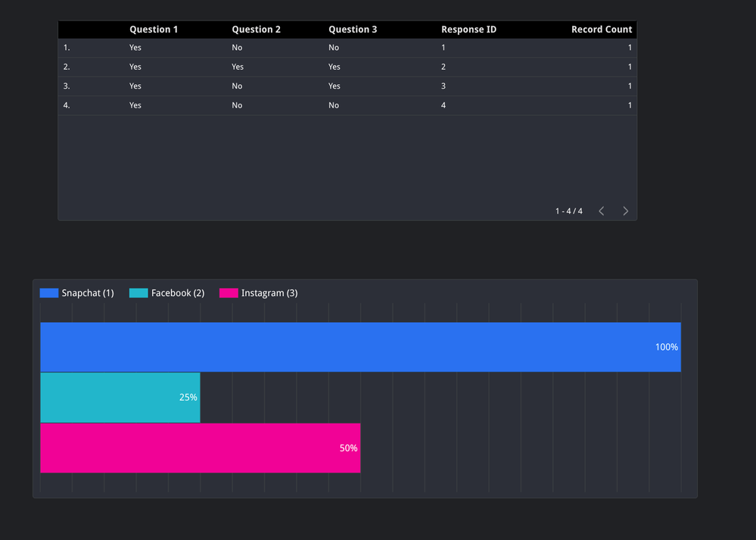Sort by the Question 1 column header
The height and width of the screenshot is (540, 756).
coord(154,30)
